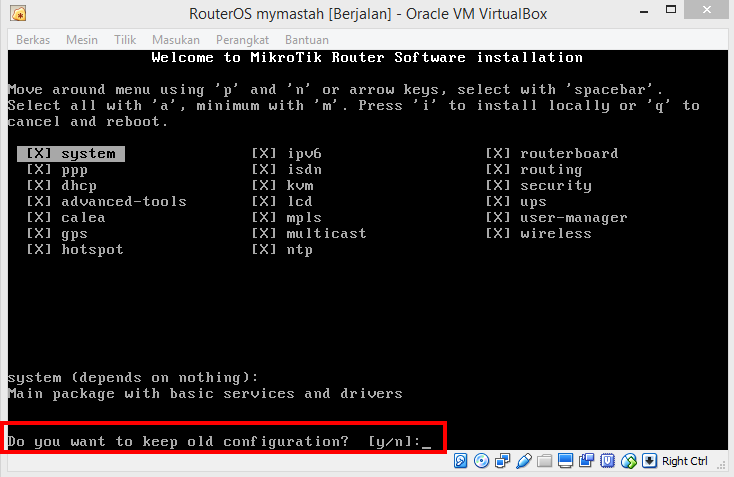Toggle the kvm package checkbox
The image size is (734, 477).
[x=264, y=185]
